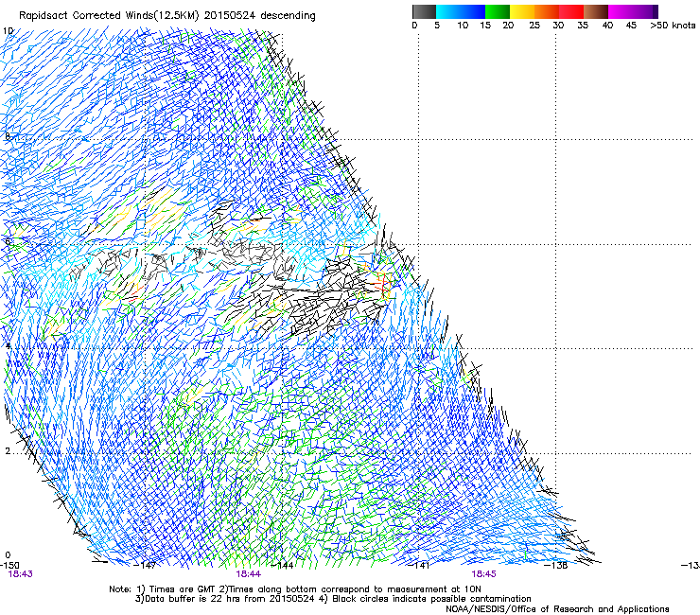
Task: Pick the brown 35-40 knots legend swatch
Action: [x=596, y=11]
